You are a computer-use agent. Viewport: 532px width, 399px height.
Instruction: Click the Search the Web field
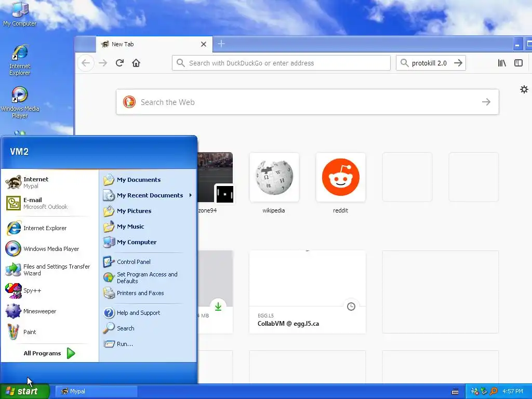point(308,102)
